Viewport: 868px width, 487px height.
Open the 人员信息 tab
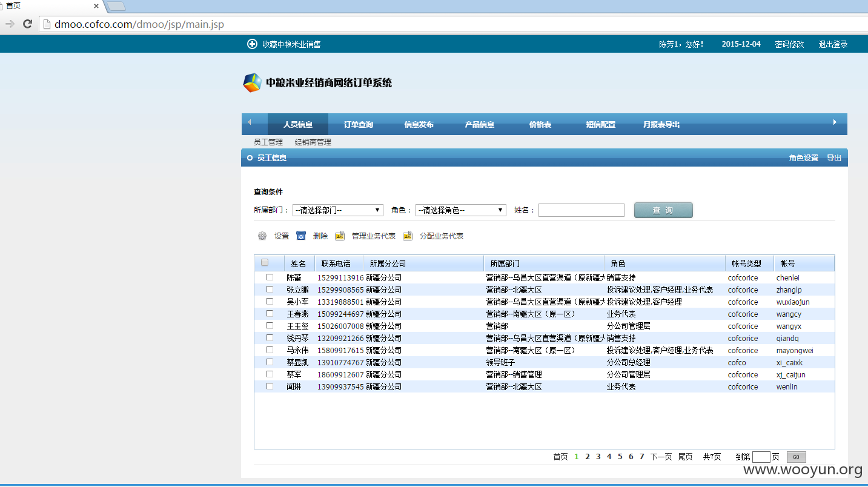pyautogui.click(x=298, y=125)
